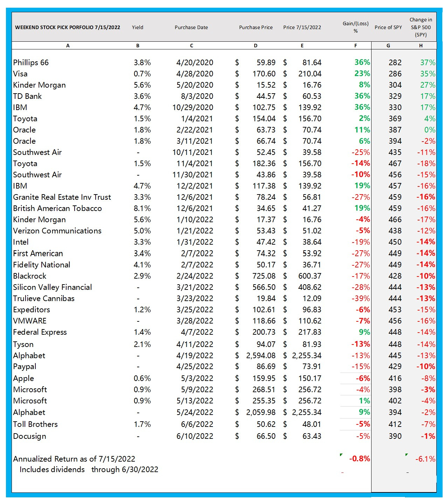Screen dimensions: 444x504
Task: Select Paypal current price 73.91
Action: (312, 366)
